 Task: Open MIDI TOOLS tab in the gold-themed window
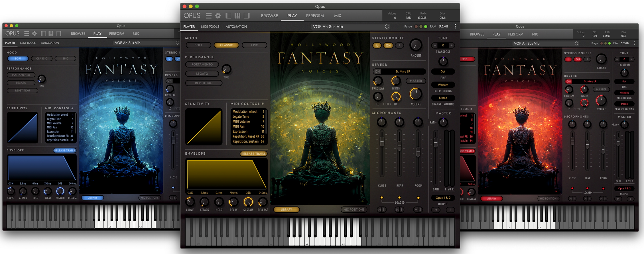[x=210, y=26]
